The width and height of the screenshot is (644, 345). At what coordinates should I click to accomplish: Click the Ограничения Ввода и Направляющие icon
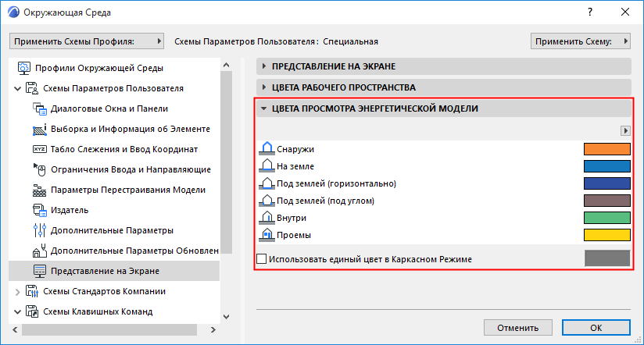pos(39,169)
